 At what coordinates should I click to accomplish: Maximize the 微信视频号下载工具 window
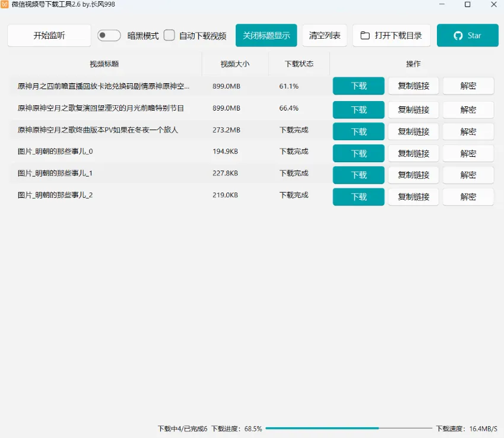[468, 5]
